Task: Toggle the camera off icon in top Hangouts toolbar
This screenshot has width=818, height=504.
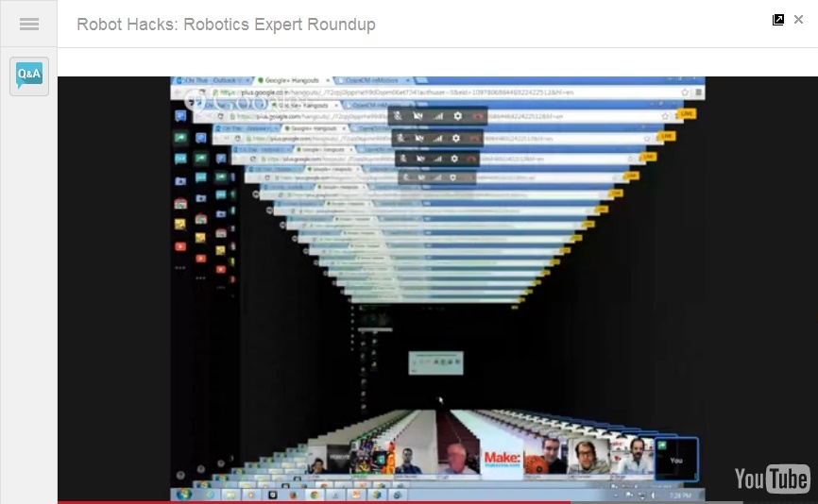Action: click(418, 115)
